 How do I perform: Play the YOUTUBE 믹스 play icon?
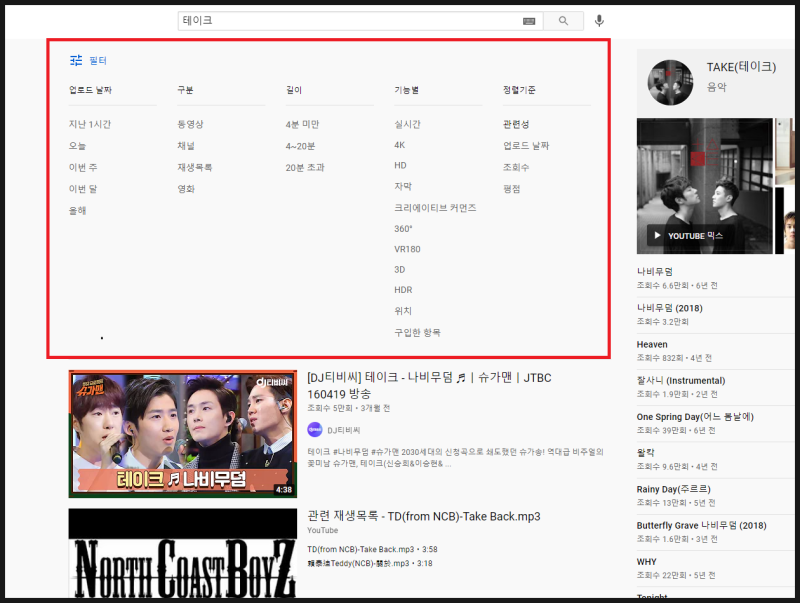(657, 235)
